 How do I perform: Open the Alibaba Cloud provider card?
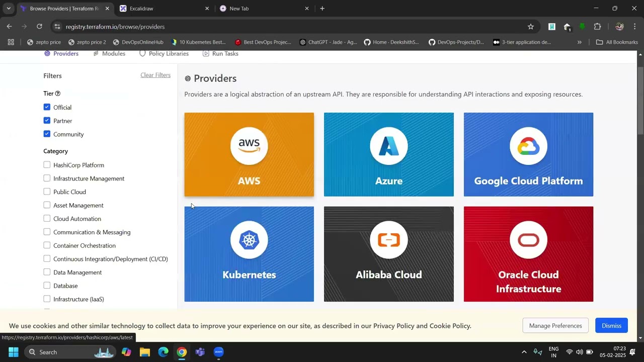pyautogui.click(x=389, y=254)
